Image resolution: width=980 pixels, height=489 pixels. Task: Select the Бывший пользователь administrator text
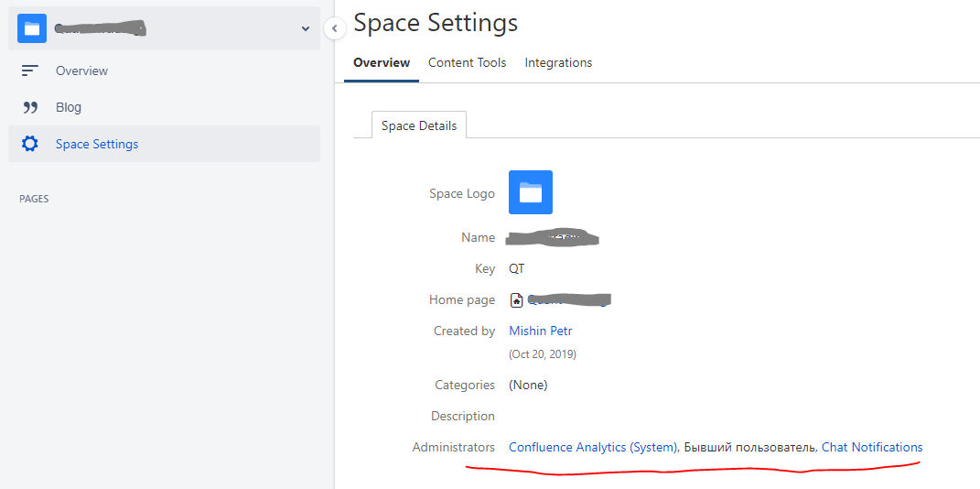(749, 447)
